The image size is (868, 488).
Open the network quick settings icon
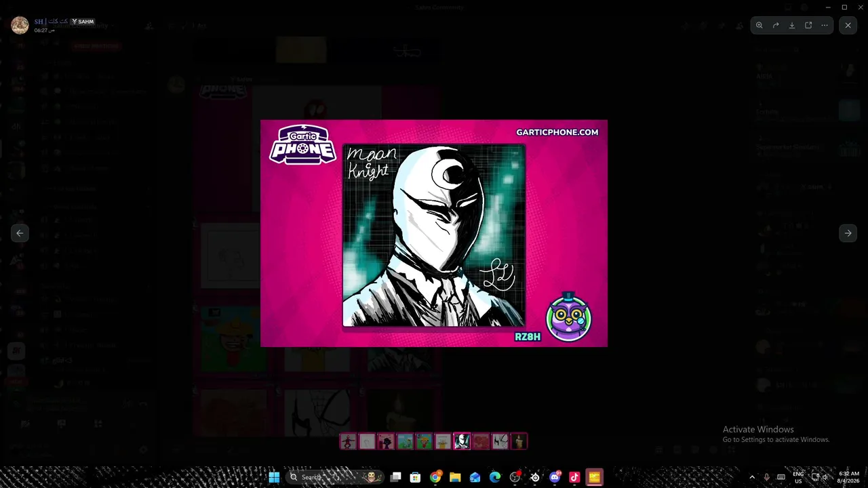point(815,477)
